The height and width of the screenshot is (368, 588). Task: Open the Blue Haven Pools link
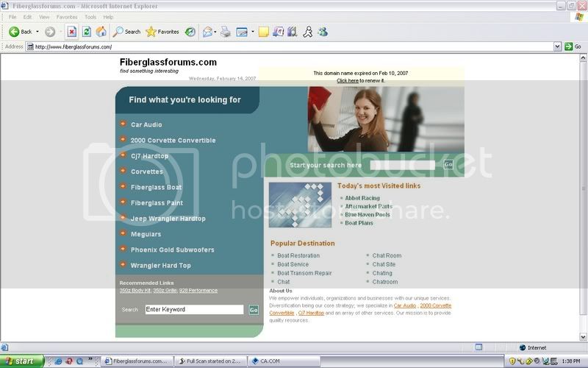[367, 215]
